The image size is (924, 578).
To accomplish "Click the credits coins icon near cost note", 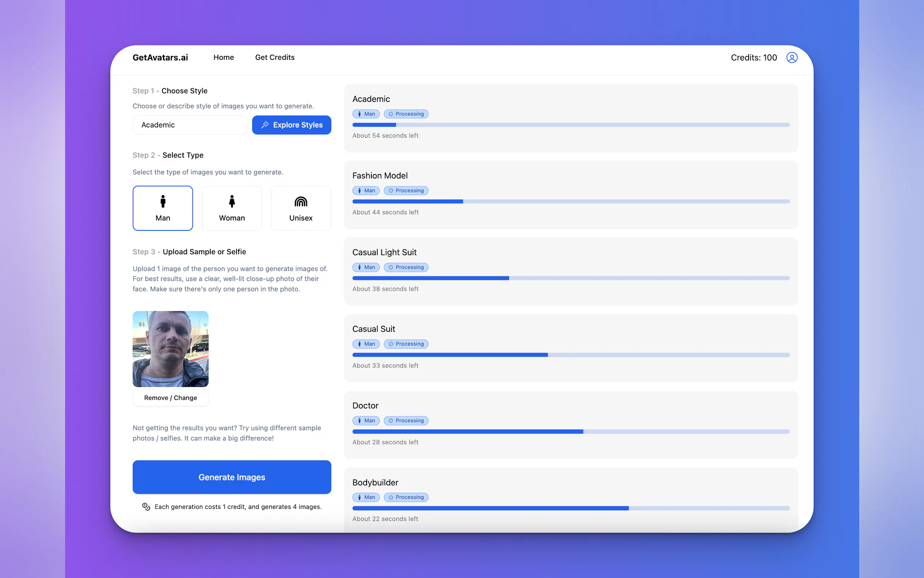I will pyautogui.click(x=146, y=507).
